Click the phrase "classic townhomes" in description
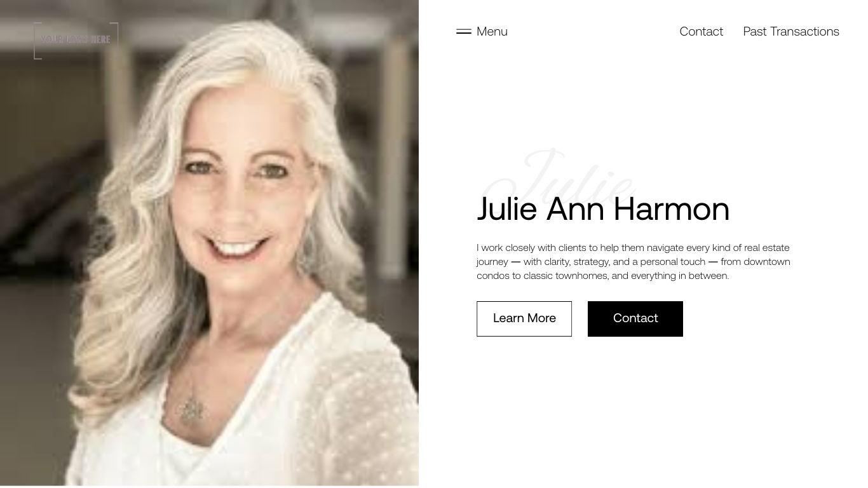 pos(566,275)
